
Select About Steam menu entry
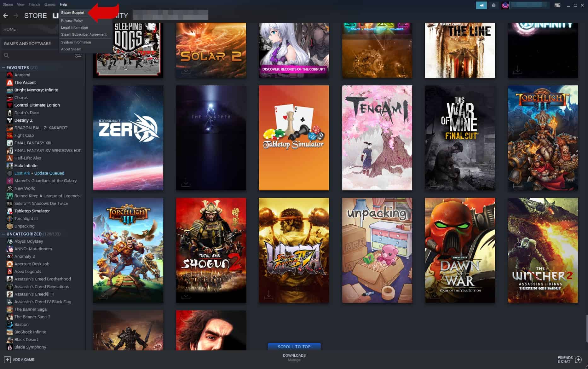click(71, 49)
